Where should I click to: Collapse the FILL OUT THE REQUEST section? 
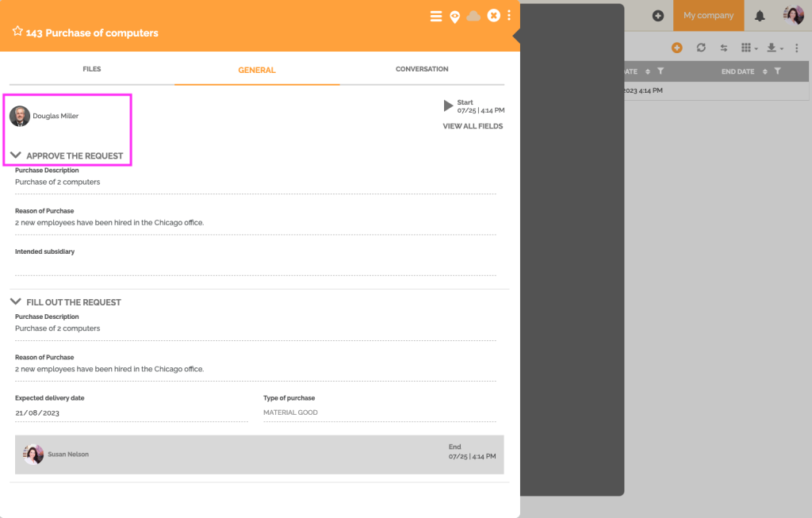(x=16, y=302)
